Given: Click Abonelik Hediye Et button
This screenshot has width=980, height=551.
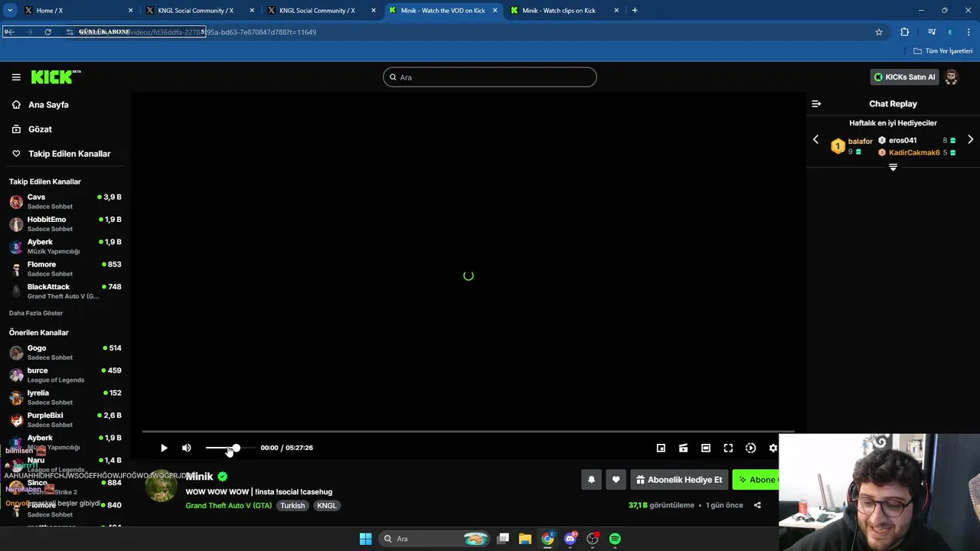Looking at the screenshot, I should (679, 480).
